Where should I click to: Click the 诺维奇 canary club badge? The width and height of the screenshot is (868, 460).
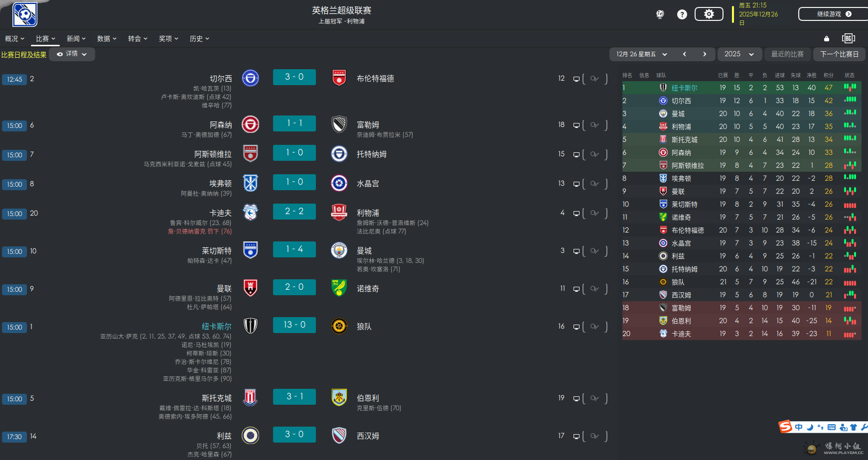pos(339,288)
